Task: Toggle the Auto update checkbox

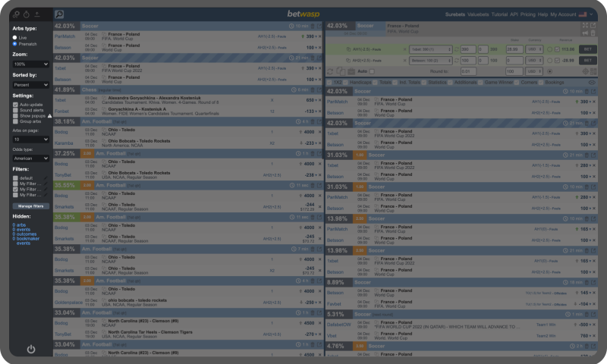Action: tap(15, 104)
